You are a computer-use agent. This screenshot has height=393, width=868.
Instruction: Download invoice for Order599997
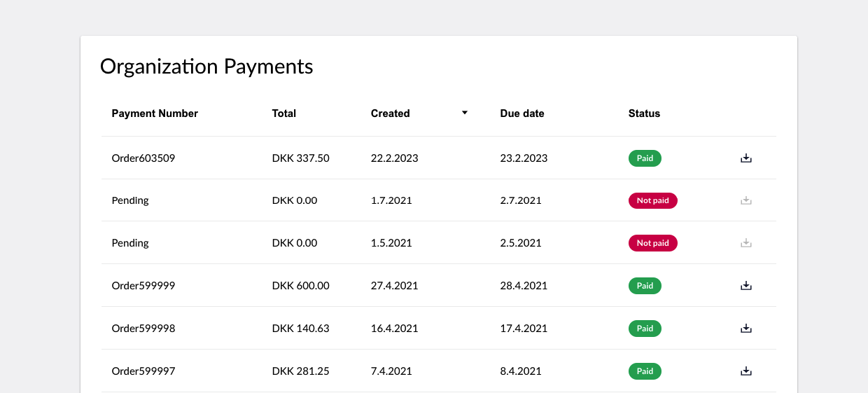click(x=746, y=371)
